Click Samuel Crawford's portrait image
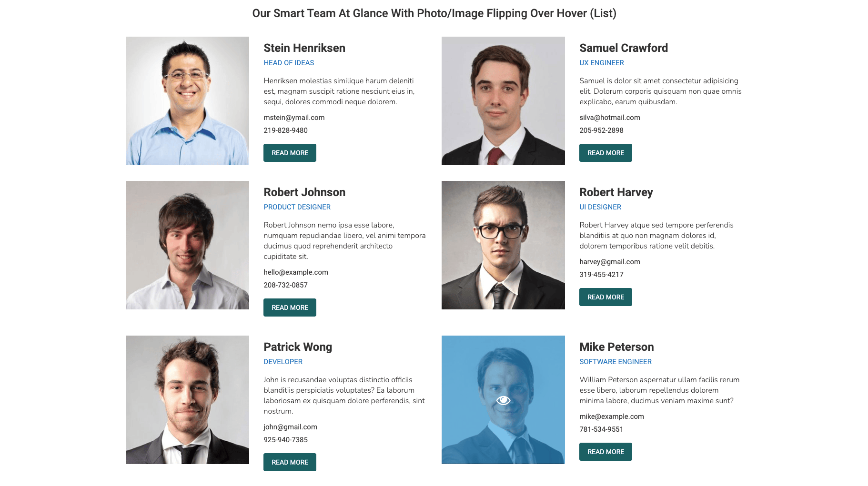The height and width of the screenshot is (486, 868). point(503,101)
